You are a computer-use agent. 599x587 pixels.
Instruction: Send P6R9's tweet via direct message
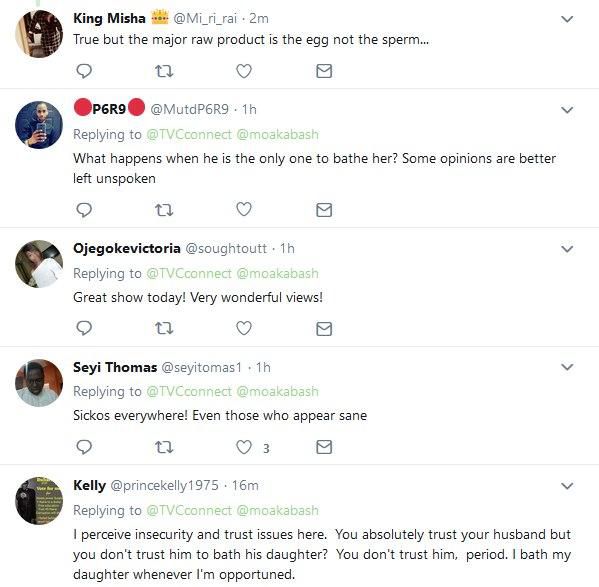pos(324,210)
